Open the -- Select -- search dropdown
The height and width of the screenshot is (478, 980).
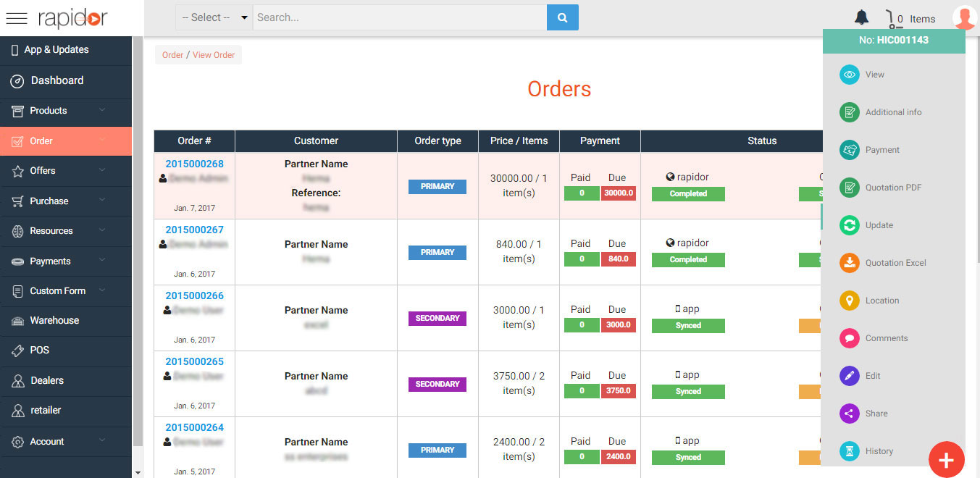(x=214, y=17)
